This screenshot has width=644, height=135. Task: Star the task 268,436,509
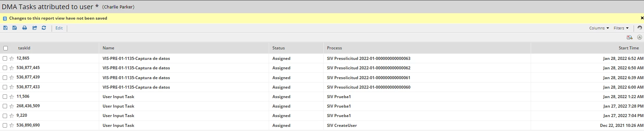tap(12, 106)
